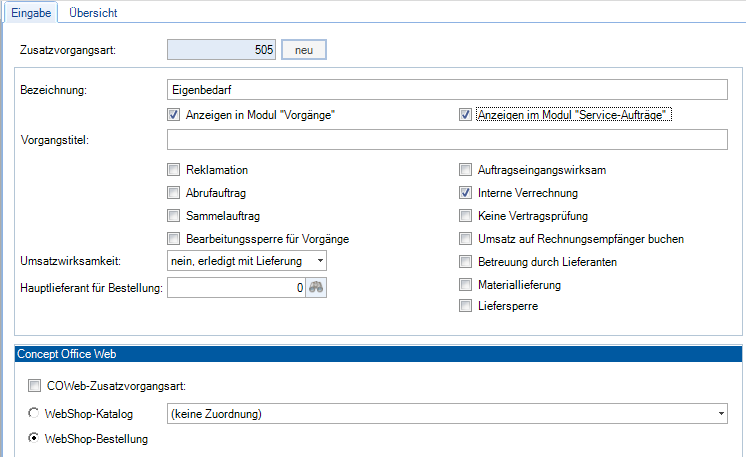Disable the Interne Verrechnung checkbox
The height and width of the screenshot is (457, 746).
click(x=465, y=193)
